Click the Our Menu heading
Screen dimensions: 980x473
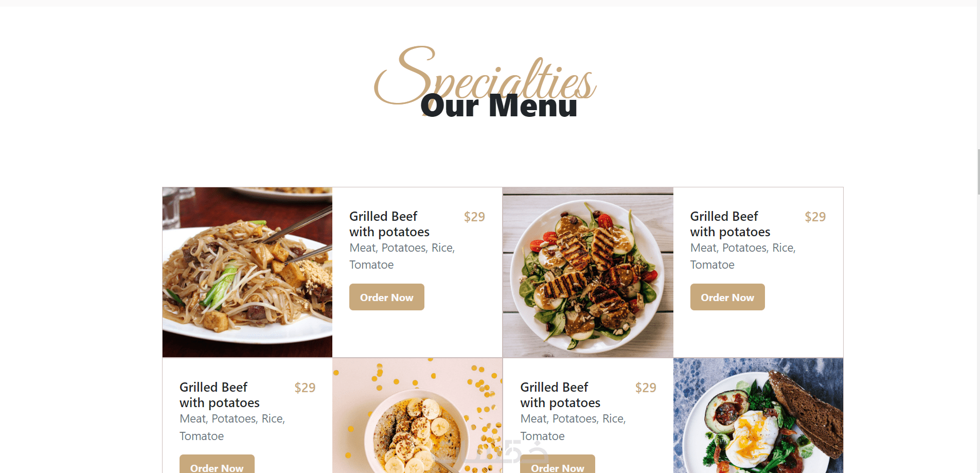498,106
